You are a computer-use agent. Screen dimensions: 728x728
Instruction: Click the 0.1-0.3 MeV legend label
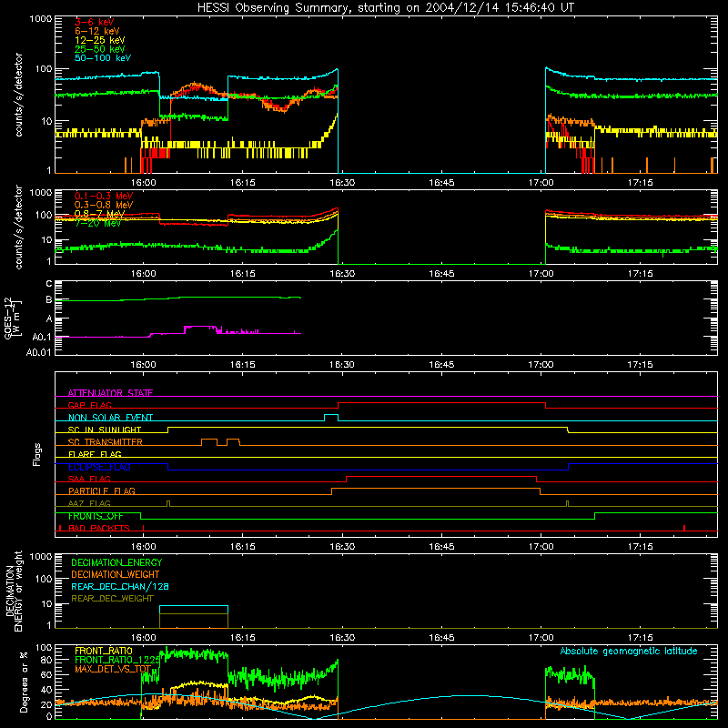click(x=104, y=196)
